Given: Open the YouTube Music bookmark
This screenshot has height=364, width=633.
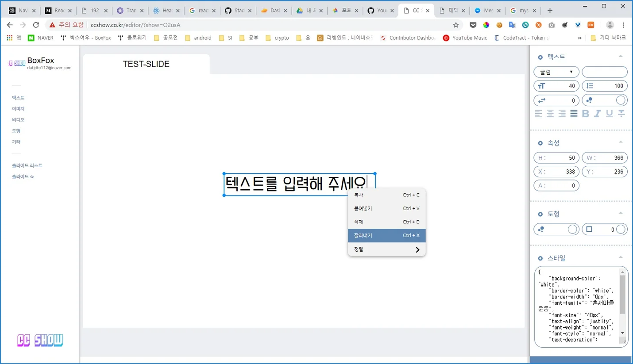Looking at the screenshot, I should pyautogui.click(x=465, y=38).
